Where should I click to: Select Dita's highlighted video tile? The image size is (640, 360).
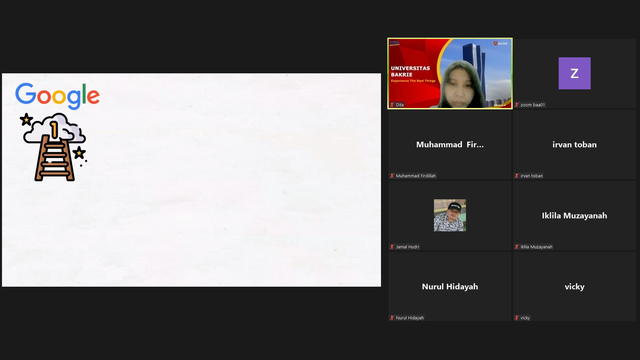tap(450, 73)
